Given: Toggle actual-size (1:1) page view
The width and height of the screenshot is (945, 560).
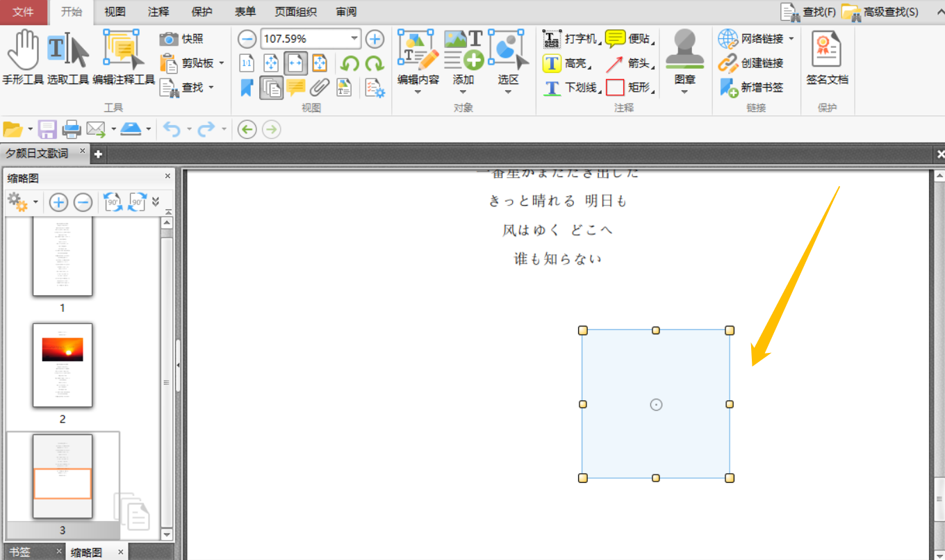Looking at the screenshot, I should tap(247, 63).
